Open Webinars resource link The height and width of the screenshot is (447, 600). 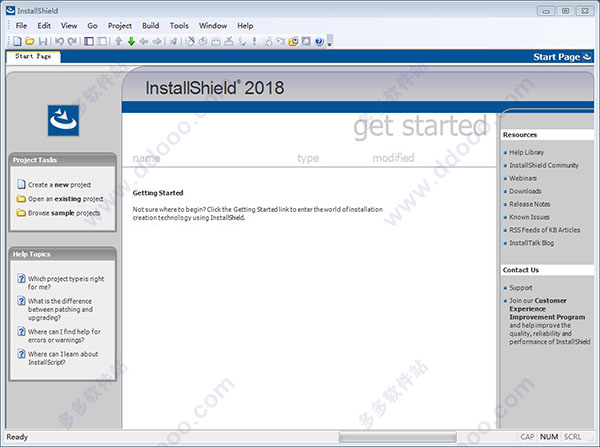coord(523,178)
